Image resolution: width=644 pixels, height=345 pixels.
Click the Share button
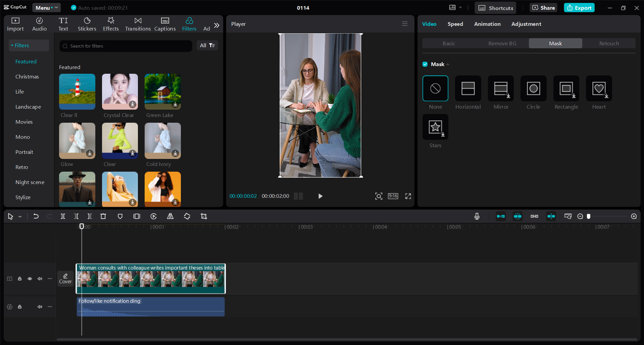(x=543, y=8)
